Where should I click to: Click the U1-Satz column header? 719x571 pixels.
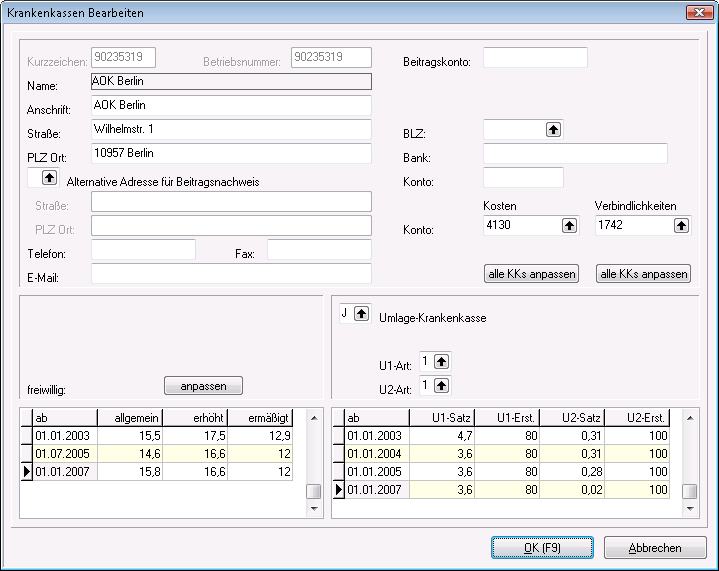click(x=450, y=418)
